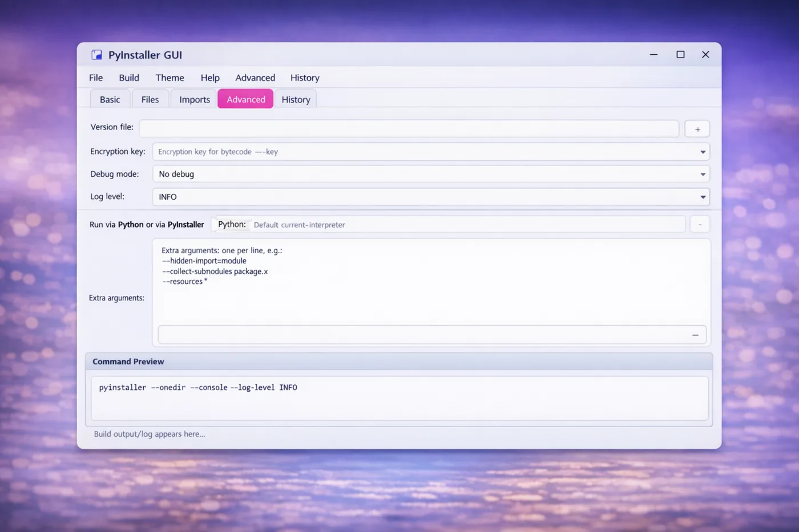Click the plus button beside Version file

(697, 129)
